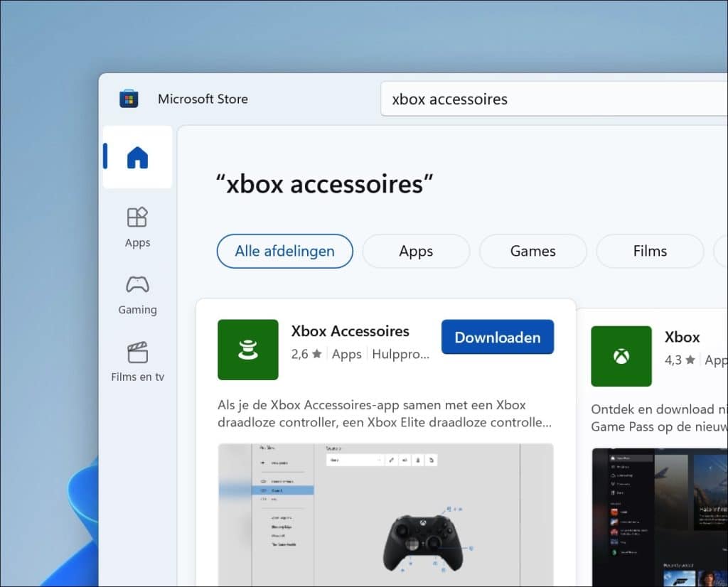Click the "xbox accessoires" results heading
Screen dimensions: 728x587
click(324, 184)
